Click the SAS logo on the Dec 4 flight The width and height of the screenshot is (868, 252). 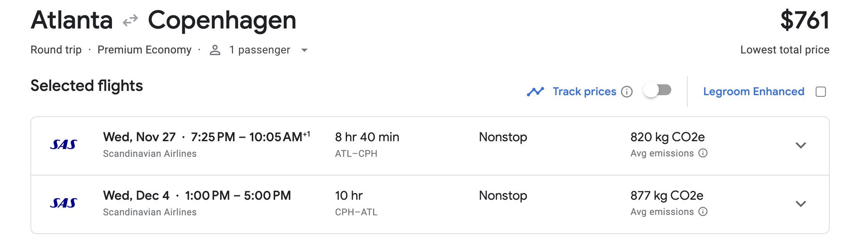pos(62,203)
